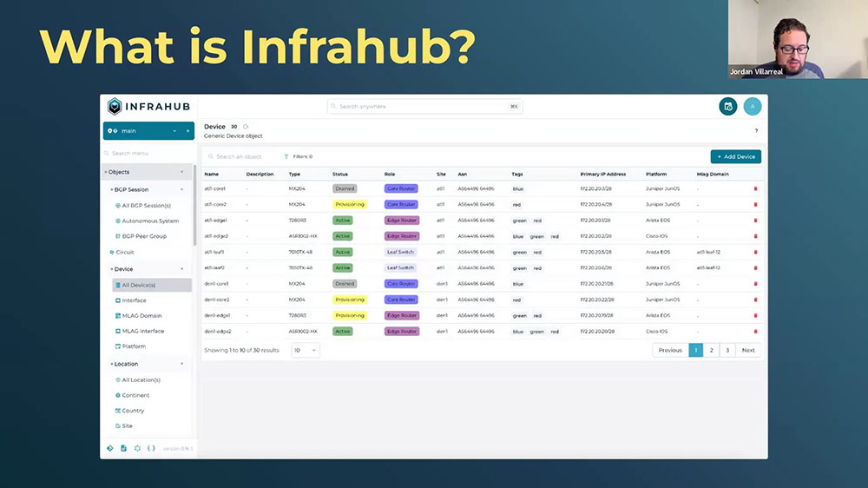
Task: Click the sidebar vertical scrollbar
Action: 194,205
